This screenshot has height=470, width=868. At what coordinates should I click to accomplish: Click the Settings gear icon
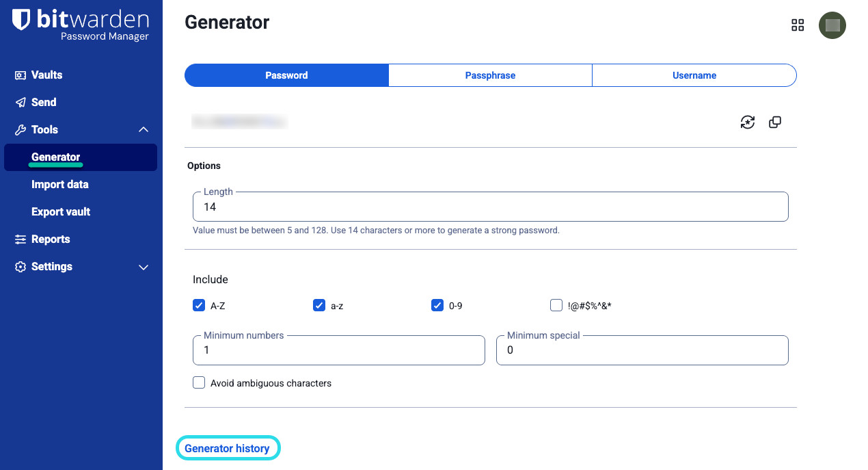point(21,266)
